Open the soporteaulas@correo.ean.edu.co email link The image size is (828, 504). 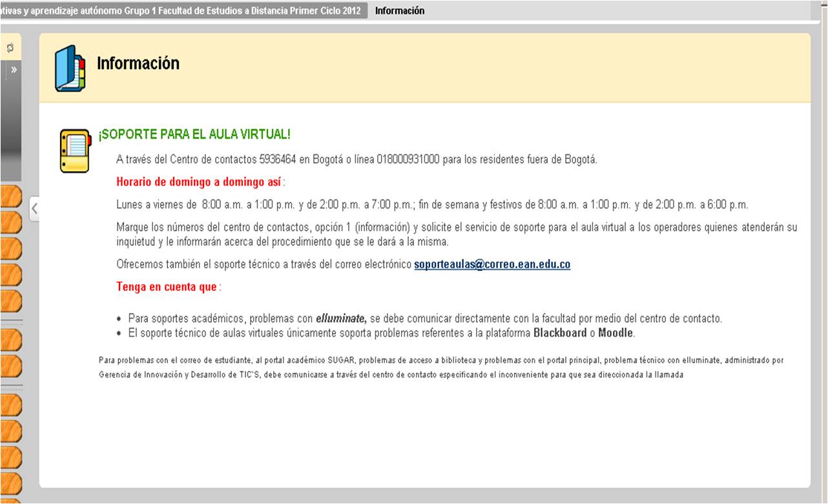(x=492, y=264)
